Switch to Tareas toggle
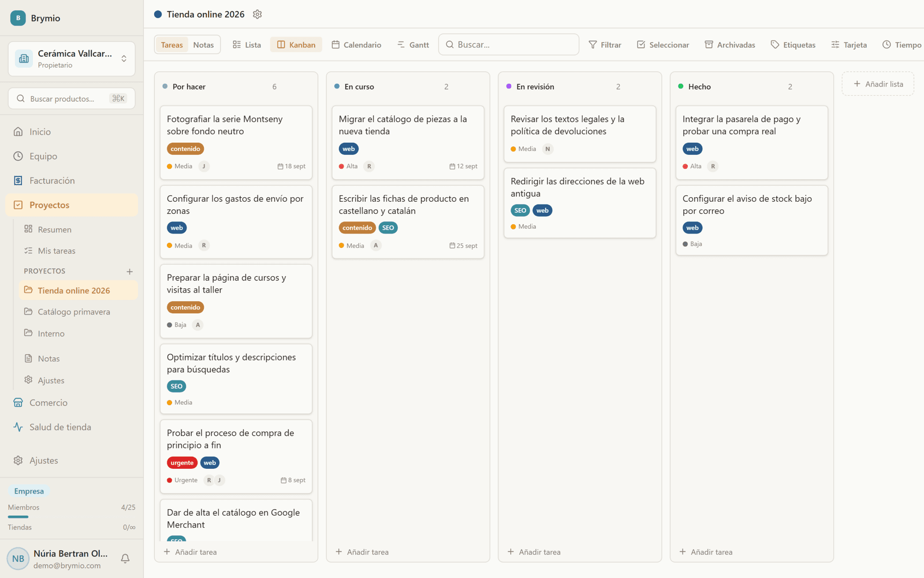 click(172, 45)
